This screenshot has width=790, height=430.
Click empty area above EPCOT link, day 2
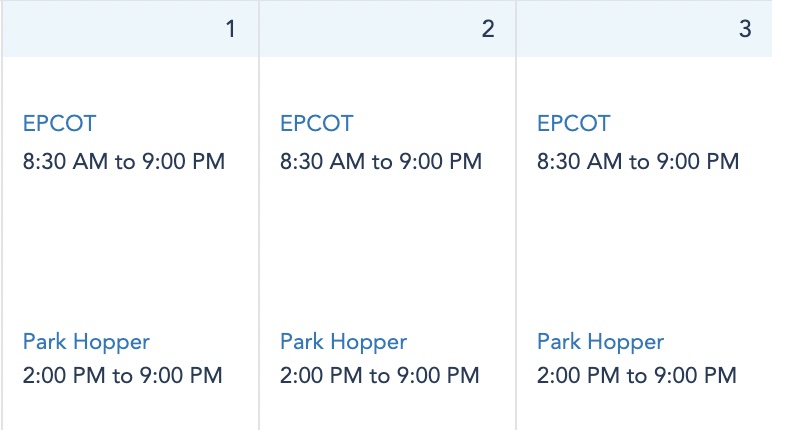pyautogui.click(x=387, y=85)
